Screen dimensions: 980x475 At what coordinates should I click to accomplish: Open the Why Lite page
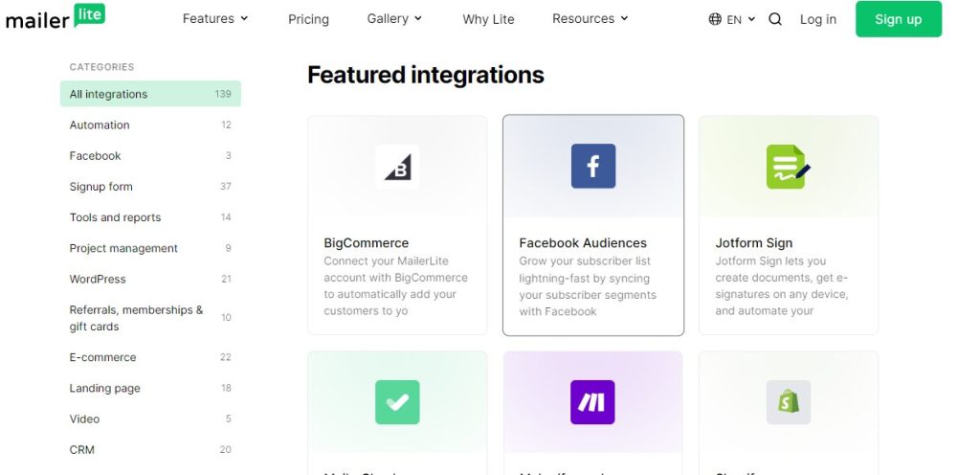tap(488, 19)
